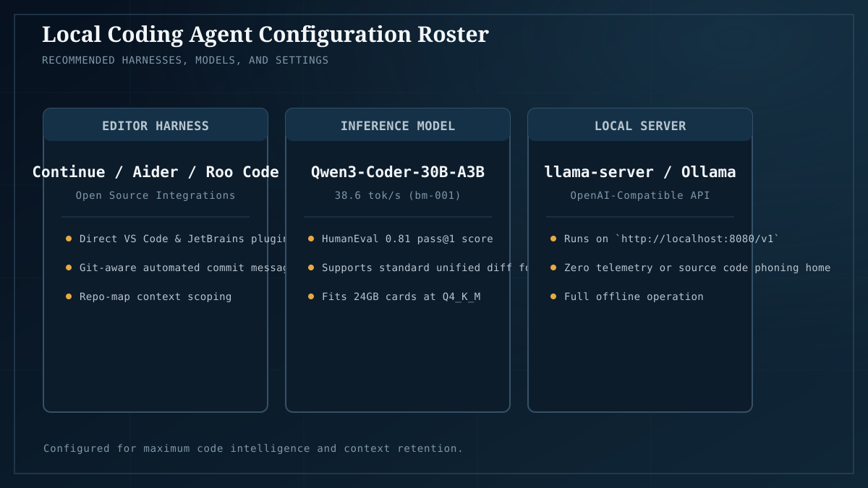
Task: Click the '38.6 tok/s (bm-001)' caption
Action: [x=398, y=195]
